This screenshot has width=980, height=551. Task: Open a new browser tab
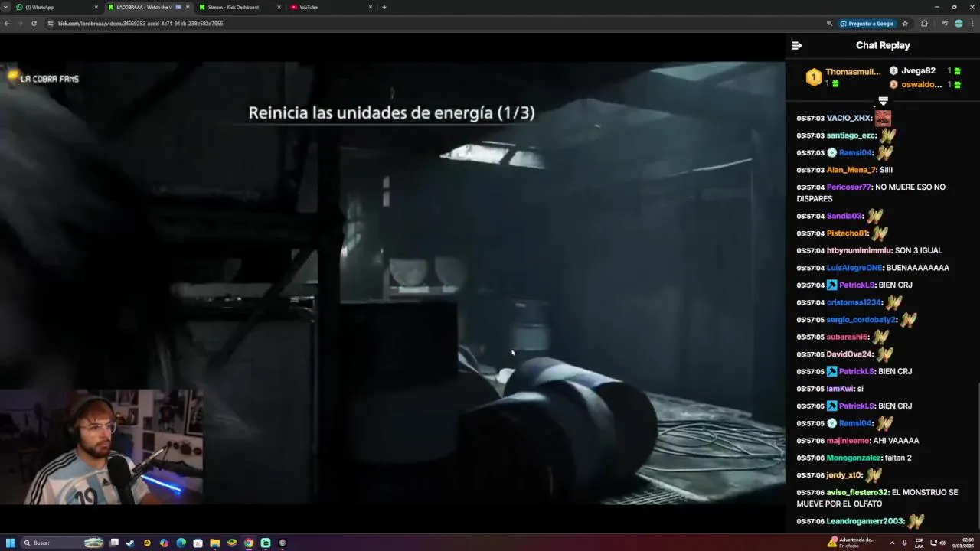coord(384,7)
